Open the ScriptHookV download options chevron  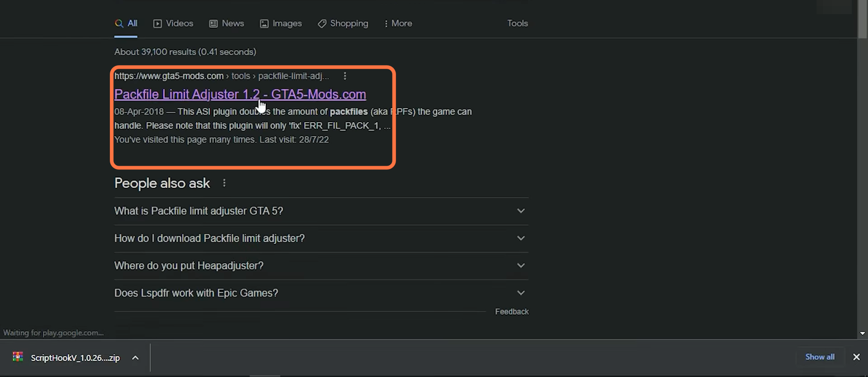click(x=135, y=358)
